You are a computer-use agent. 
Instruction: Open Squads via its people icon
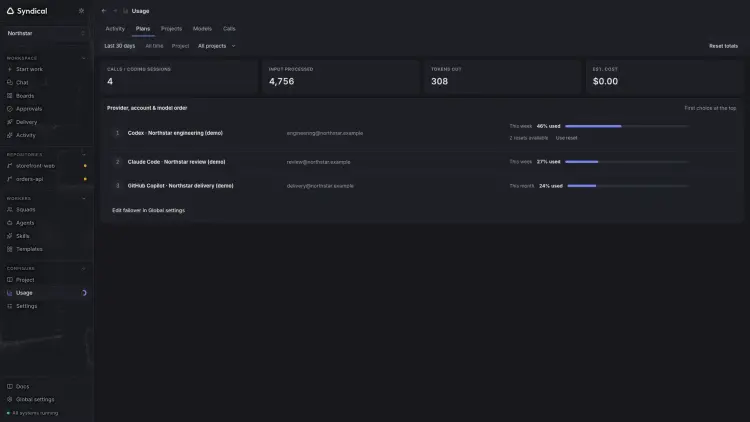point(10,210)
